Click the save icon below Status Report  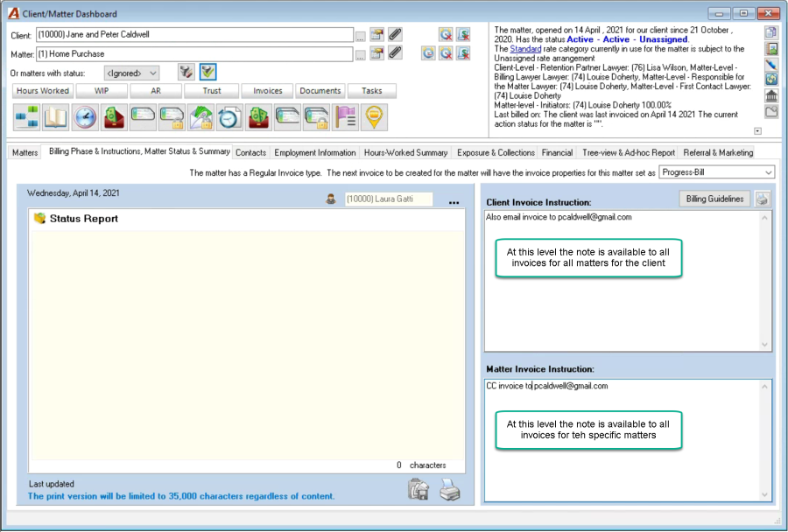[x=419, y=490]
